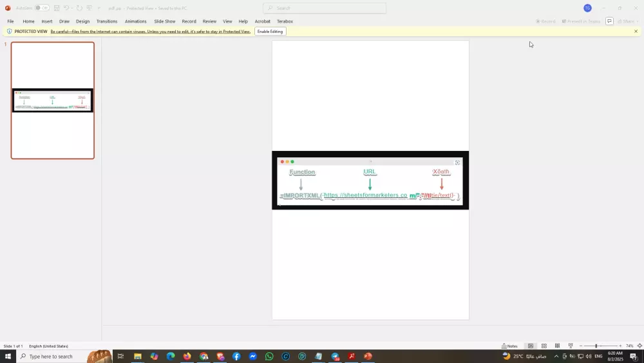This screenshot has width=644, height=363.
Task: Open the Terabox tab
Action: pos(285,21)
